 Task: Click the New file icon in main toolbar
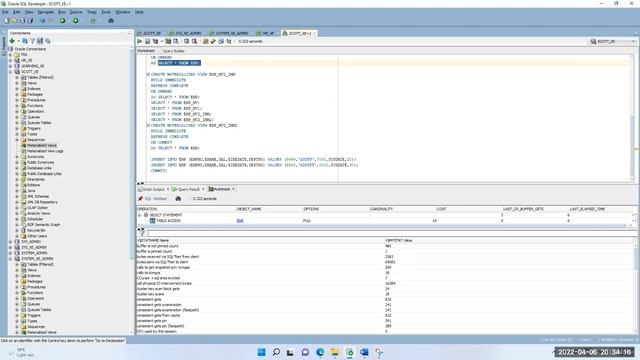pyautogui.click(x=7, y=20)
